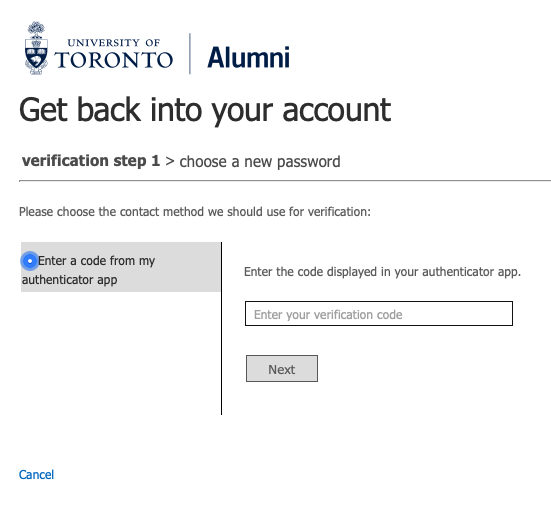Screen dimensions: 551x525
Task: Click the '>' separator between steps
Action: (x=170, y=161)
